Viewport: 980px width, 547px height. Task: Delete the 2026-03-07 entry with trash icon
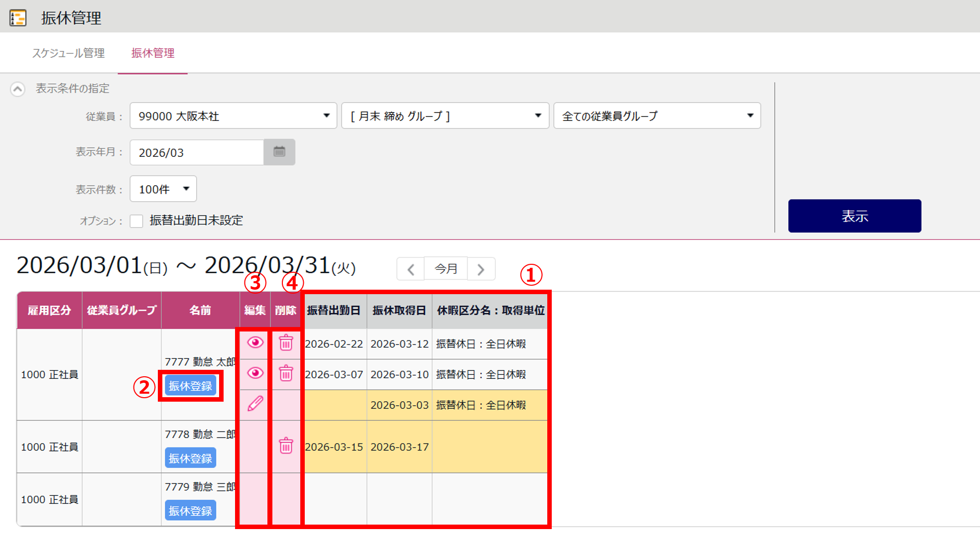click(x=286, y=373)
